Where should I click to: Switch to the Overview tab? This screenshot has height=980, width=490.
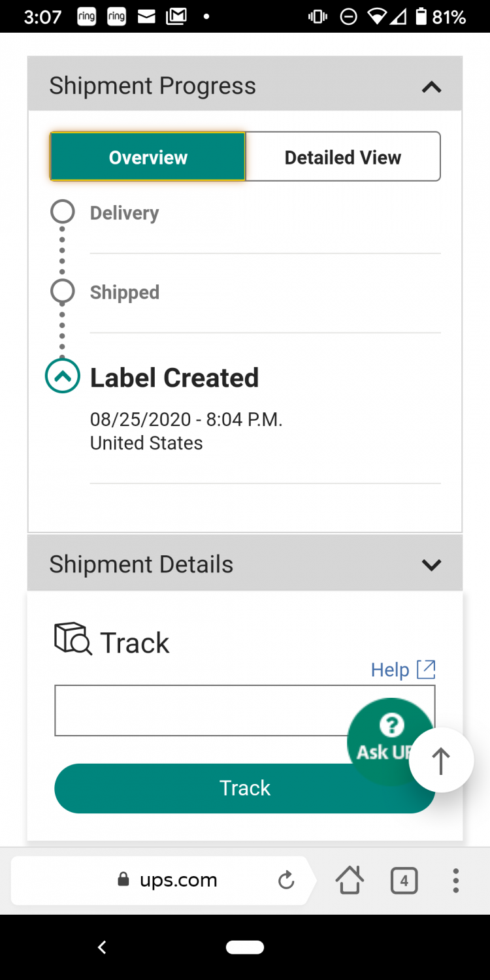[x=148, y=157]
